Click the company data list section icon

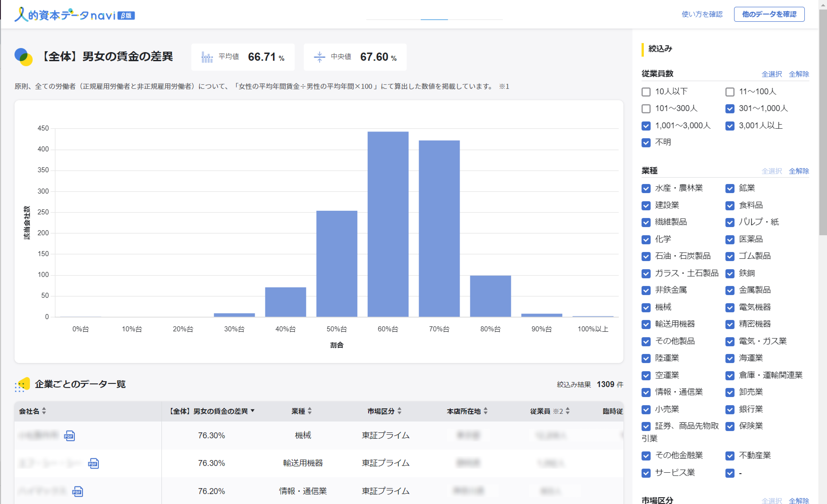(x=22, y=384)
